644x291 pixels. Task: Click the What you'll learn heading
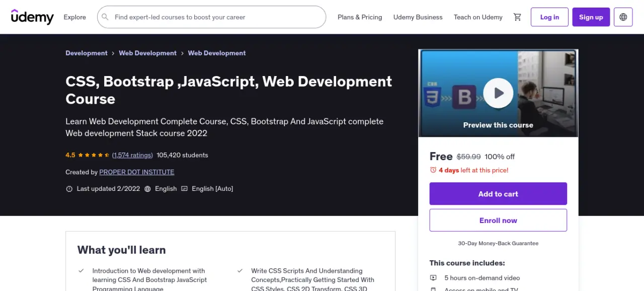point(121,250)
